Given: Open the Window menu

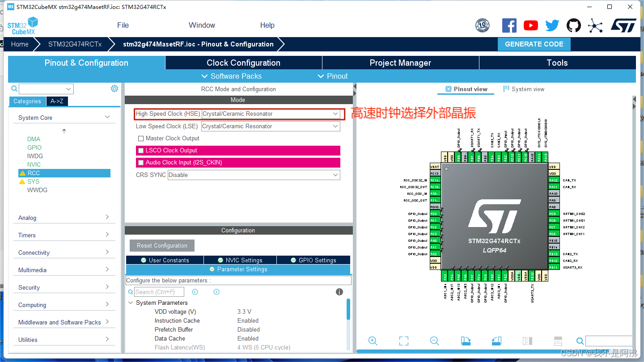Looking at the screenshot, I should click(202, 25).
